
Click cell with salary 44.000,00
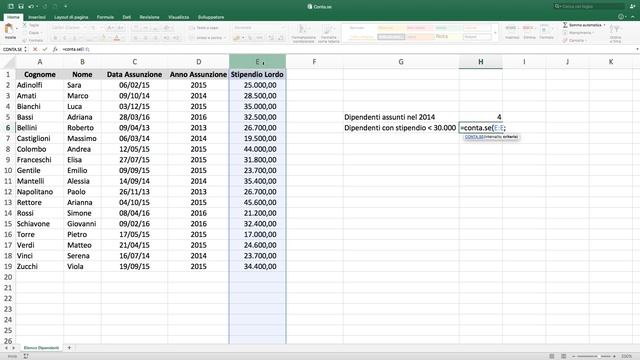pyautogui.click(x=257, y=149)
